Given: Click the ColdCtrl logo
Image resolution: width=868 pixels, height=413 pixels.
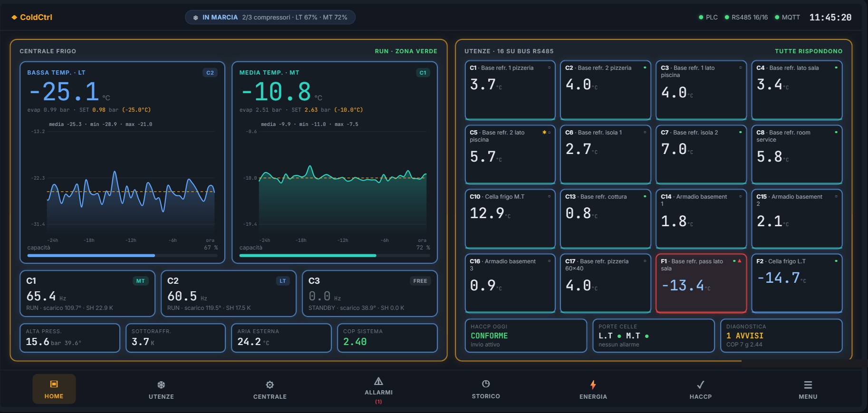Looking at the screenshot, I should [32, 17].
